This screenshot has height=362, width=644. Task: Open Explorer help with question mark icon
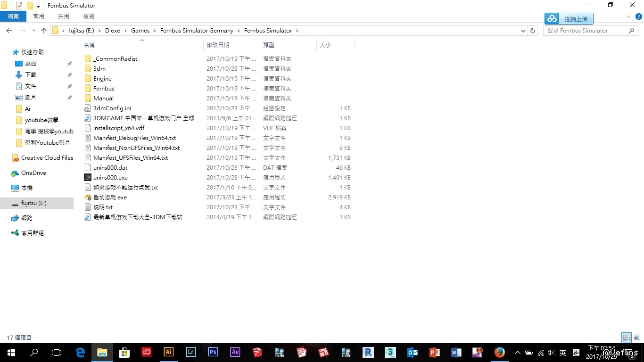point(639,16)
